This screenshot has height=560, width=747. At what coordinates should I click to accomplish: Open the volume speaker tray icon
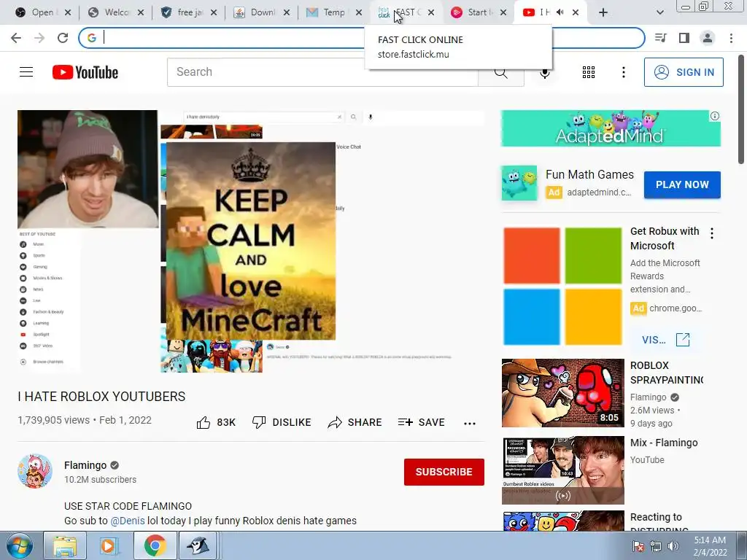coord(673,546)
